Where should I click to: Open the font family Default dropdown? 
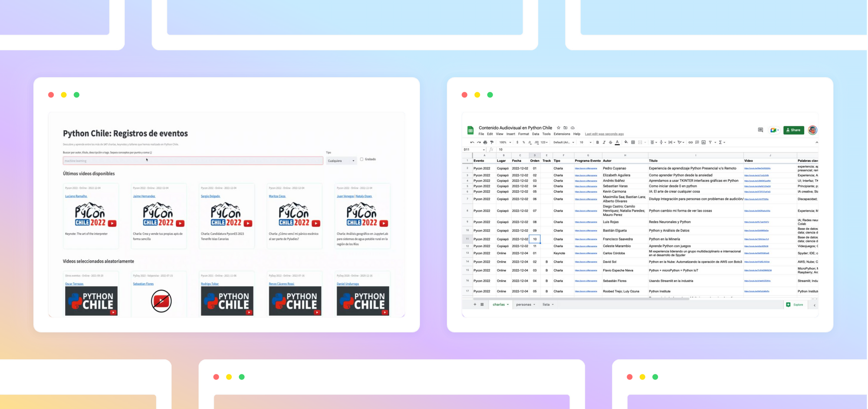pos(563,142)
